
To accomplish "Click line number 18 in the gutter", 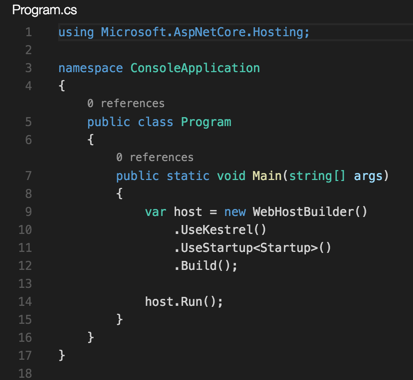I will tap(25, 373).
